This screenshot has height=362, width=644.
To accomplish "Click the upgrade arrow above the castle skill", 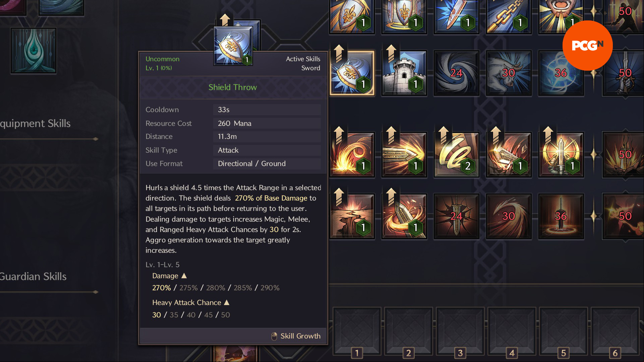I will click(391, 53).
